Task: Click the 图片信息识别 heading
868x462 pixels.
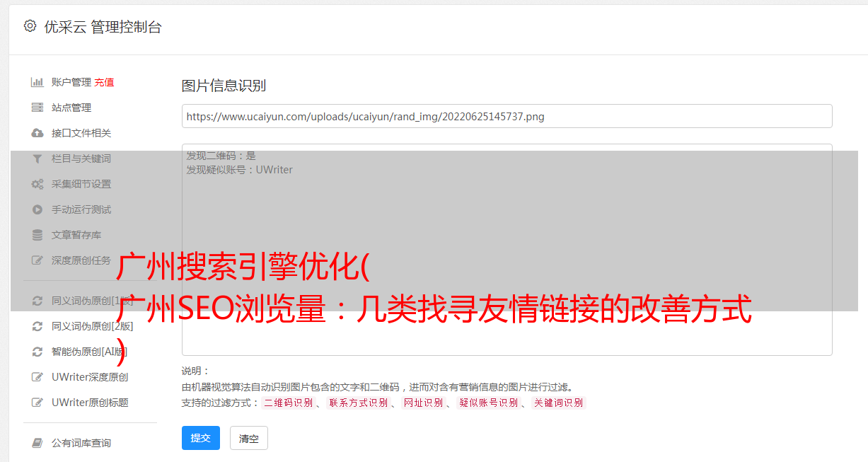Action: click(224, 86)
